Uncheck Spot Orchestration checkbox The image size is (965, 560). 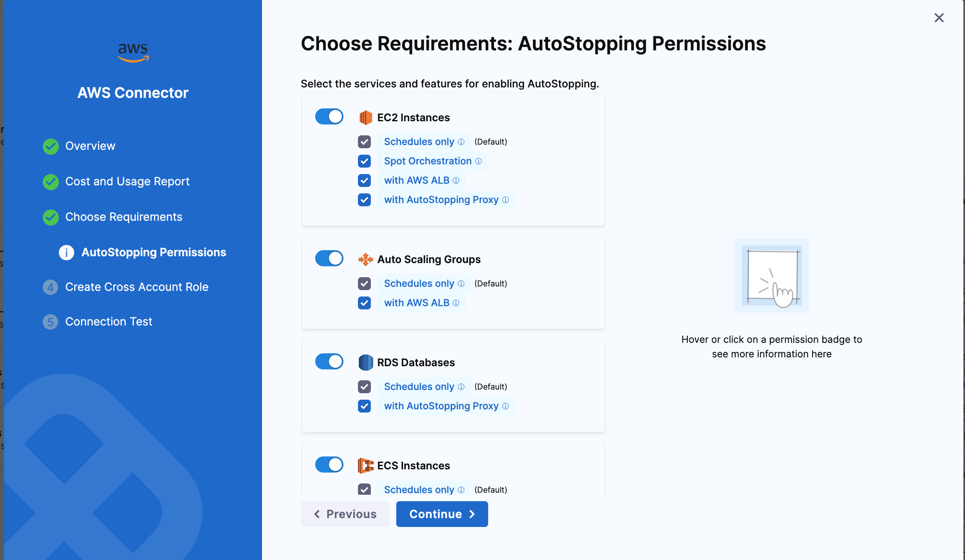pos(364,161)
